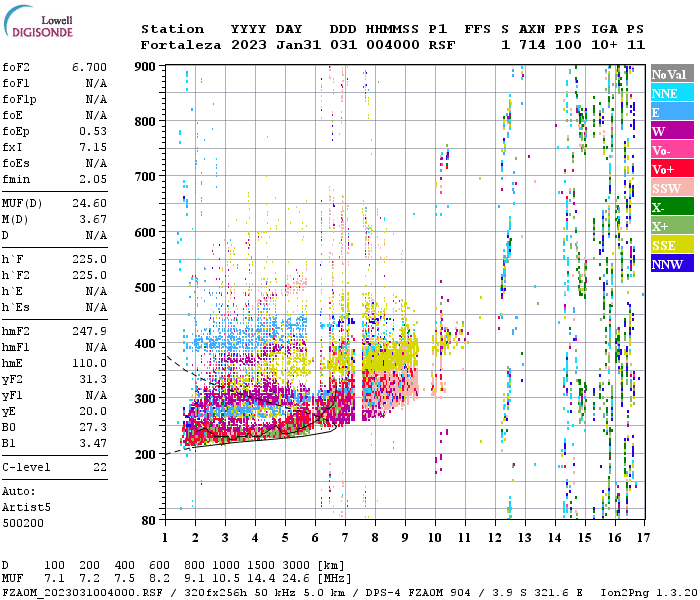Click the D table distance 3000
The height and width of the screenshot is (600, 700).
click(296, 565)
